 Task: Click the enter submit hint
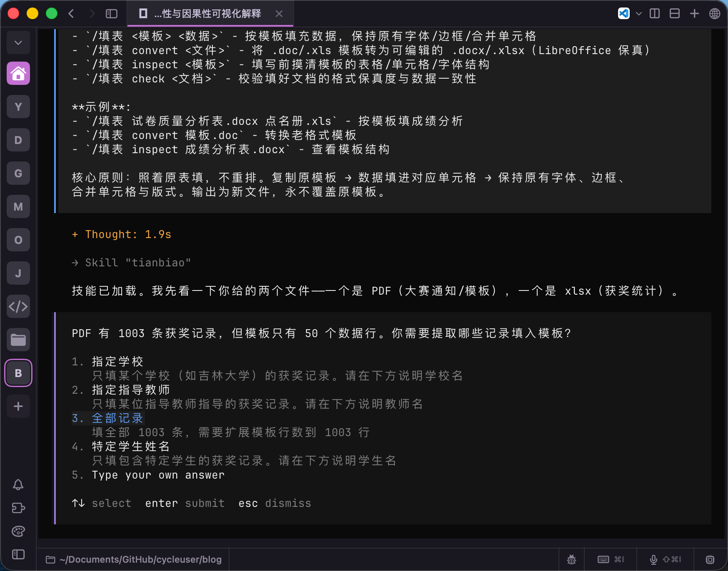point(185,503)
